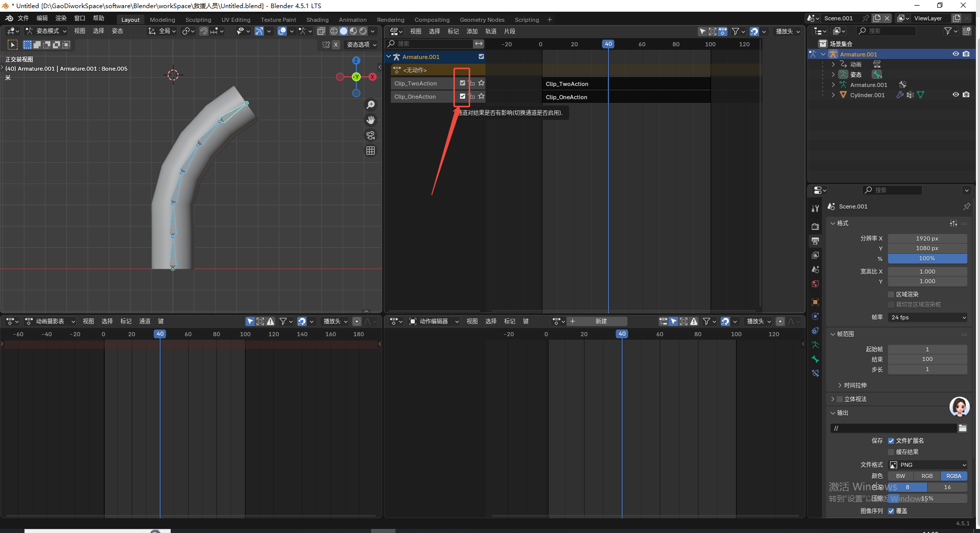The width and height of the screenshot is (980, 533).
Task: Toggle the camera view icon in viewport
Action: pyautogui.click(x=371, y=135)
